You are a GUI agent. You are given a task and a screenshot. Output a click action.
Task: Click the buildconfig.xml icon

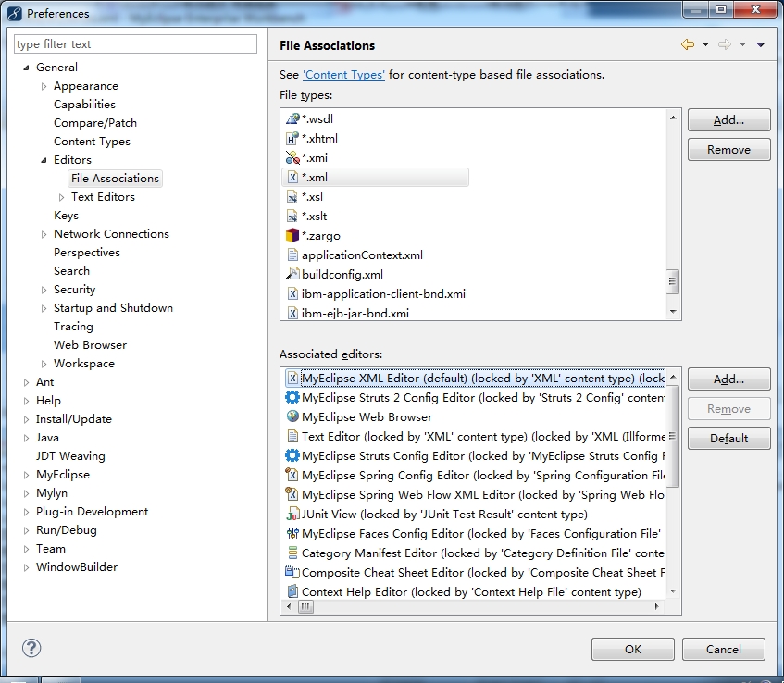292,275
